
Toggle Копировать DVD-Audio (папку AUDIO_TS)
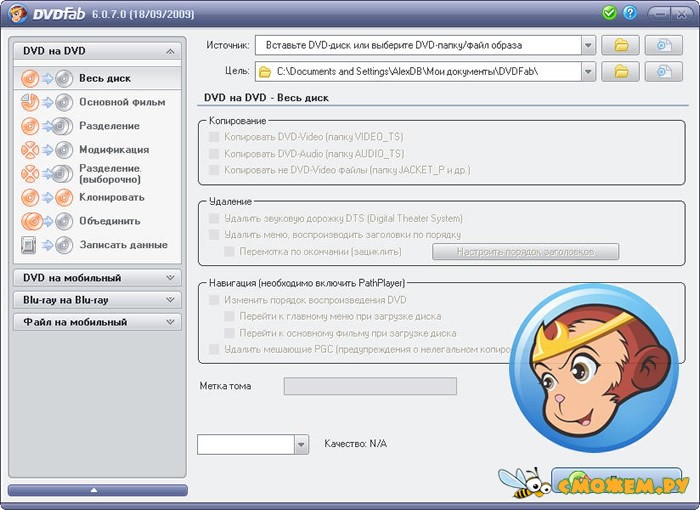point(214,154)
